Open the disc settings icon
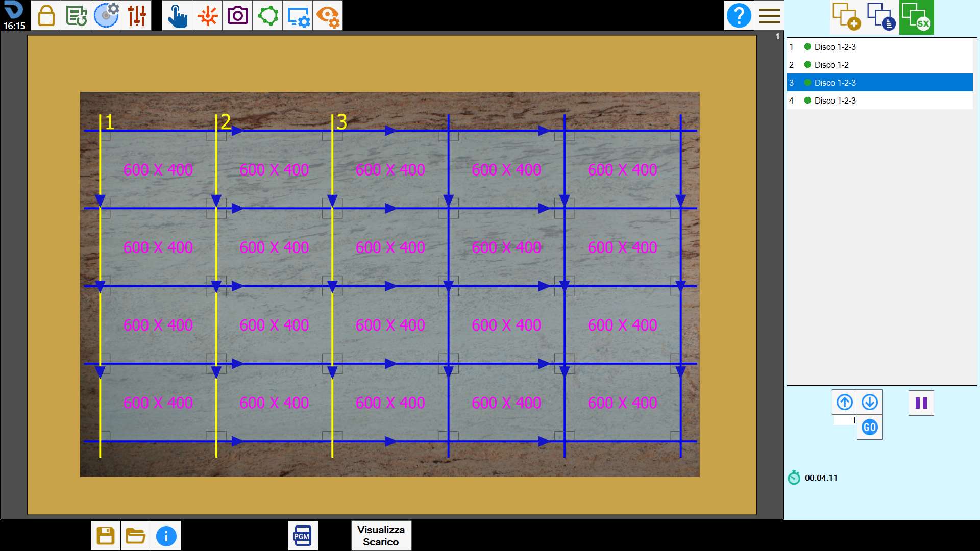 tap(106, 15)
